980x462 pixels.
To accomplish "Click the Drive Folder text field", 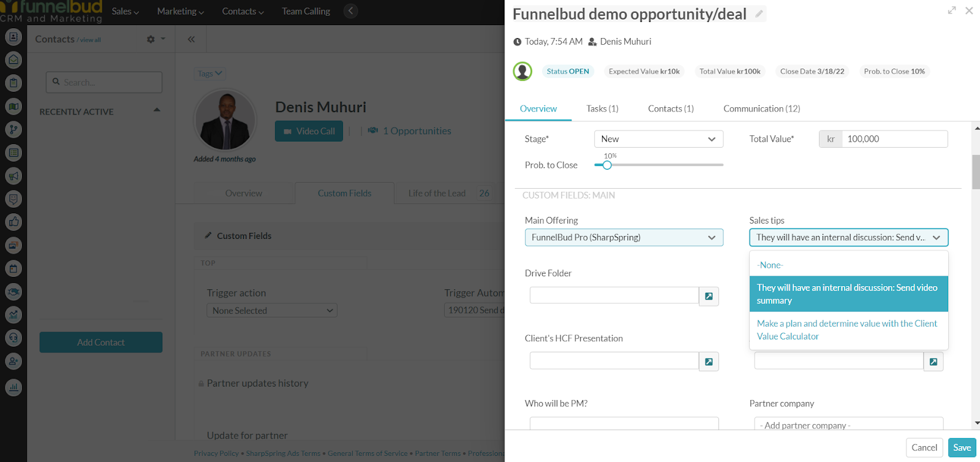I will tap(614, 295).
